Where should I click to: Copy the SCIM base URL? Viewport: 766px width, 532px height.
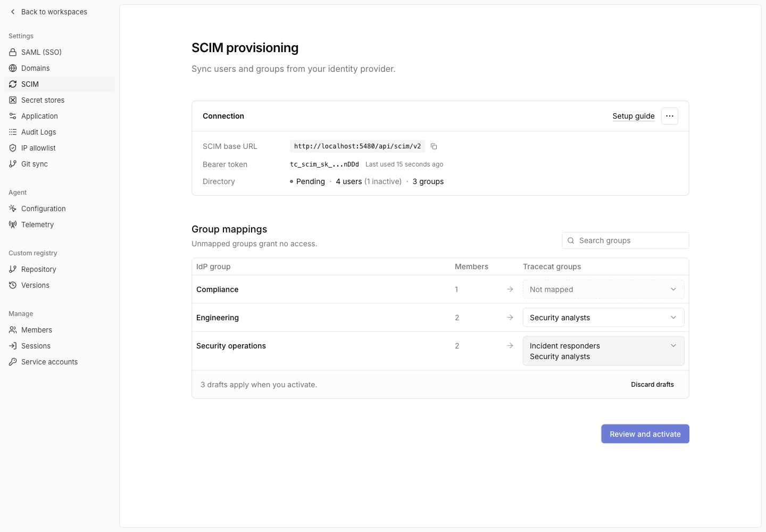point(434,146)
